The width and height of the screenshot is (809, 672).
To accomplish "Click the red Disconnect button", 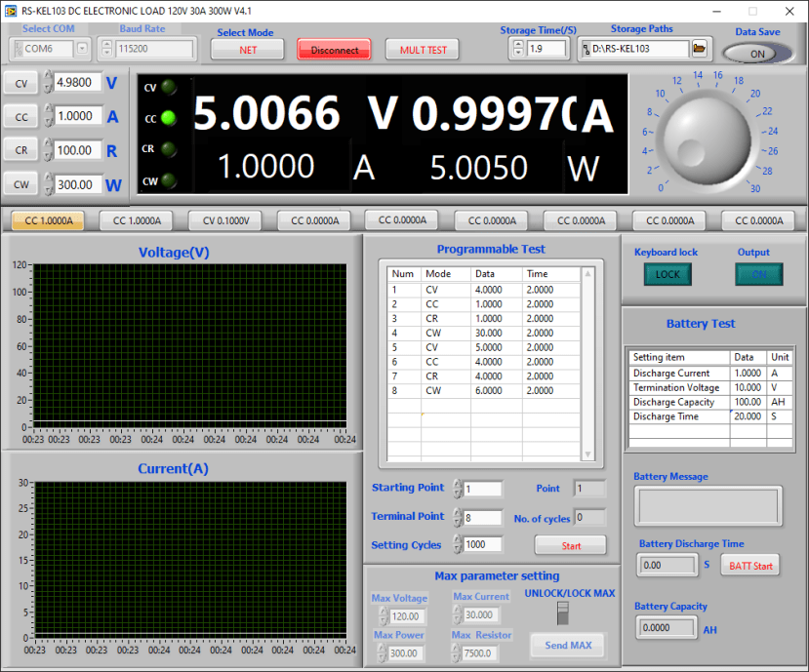I will coord(335,50).
